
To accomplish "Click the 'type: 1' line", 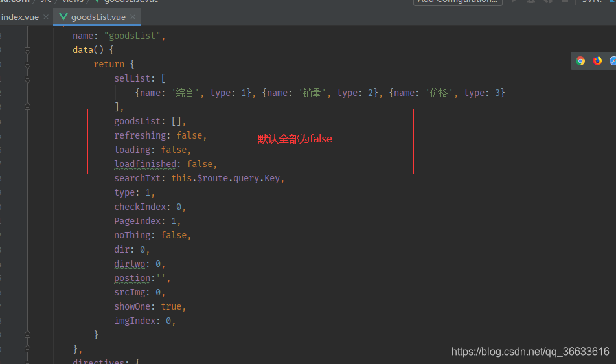I will click(x=134, y=192).
